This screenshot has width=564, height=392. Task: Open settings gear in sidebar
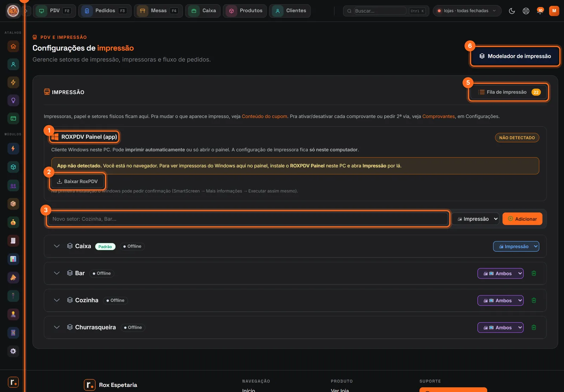[x=13, y=351]
